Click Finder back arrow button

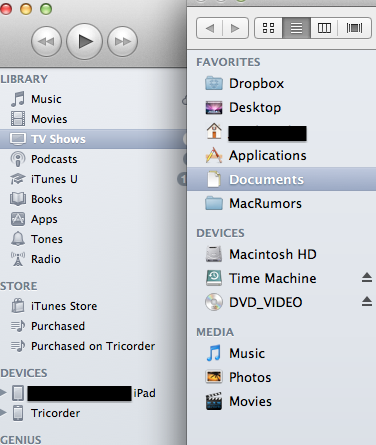[x=209, y=28]
